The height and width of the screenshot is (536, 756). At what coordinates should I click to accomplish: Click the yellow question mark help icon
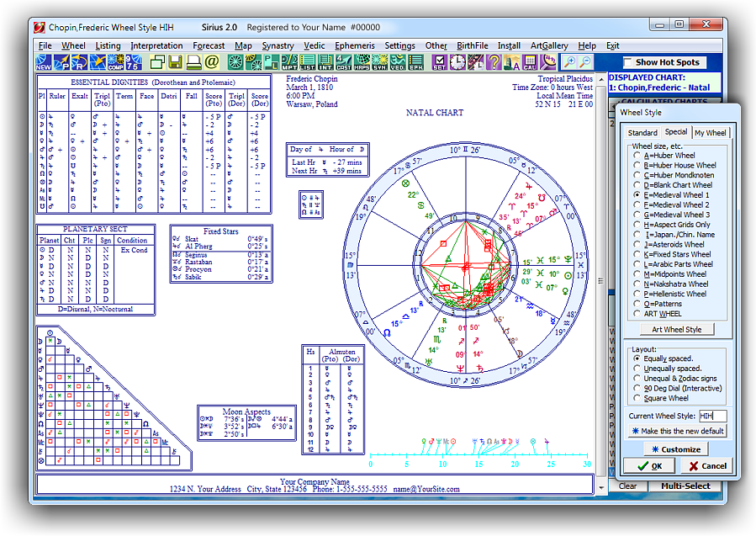tap(494, 62)
